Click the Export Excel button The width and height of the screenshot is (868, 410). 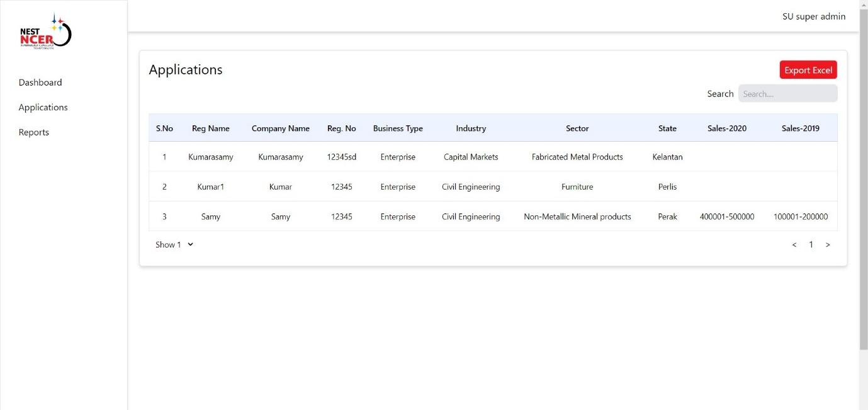[x=808, y=70]
